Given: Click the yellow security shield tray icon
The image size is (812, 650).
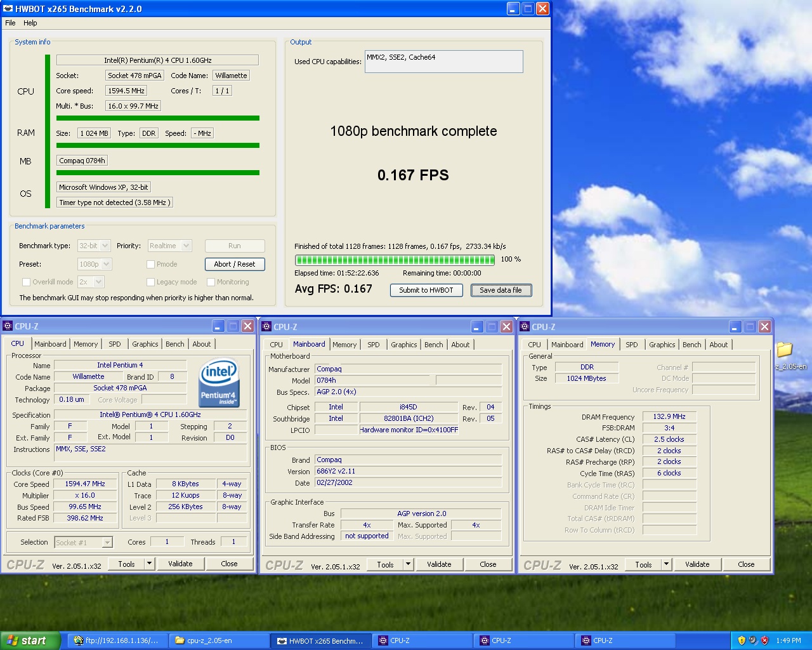Looking at the screenshot, I should point(742,640).
